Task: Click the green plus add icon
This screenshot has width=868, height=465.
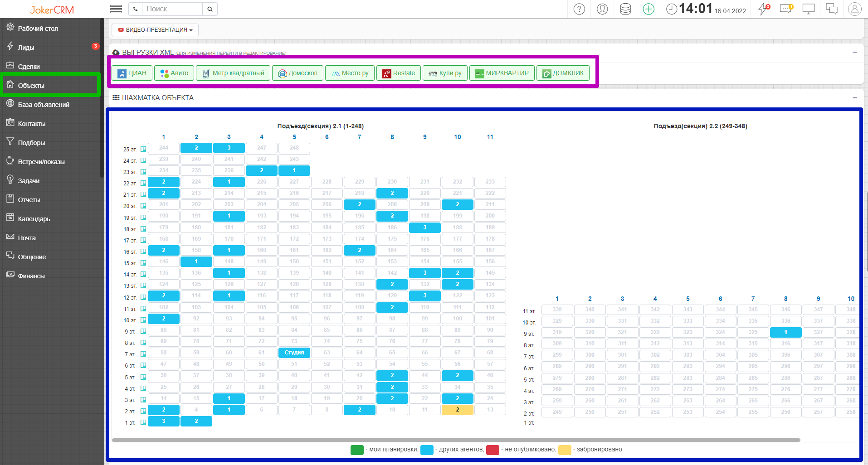Action: pyautogui.click(x=649, y=9)
